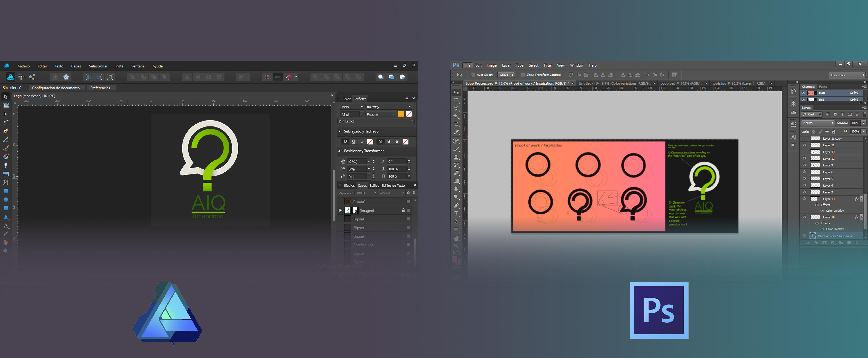868x358 pixels.
Task: Enable Auto-Select checkbox in Photoshop
Action: point(473,75)
